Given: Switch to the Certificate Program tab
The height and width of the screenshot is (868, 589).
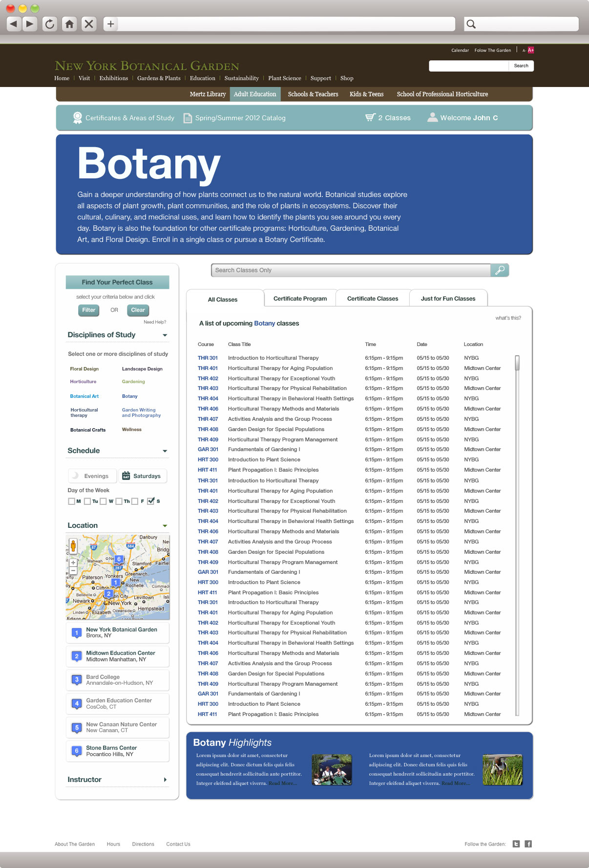Looking at the screenshot, I should [300, 299].
